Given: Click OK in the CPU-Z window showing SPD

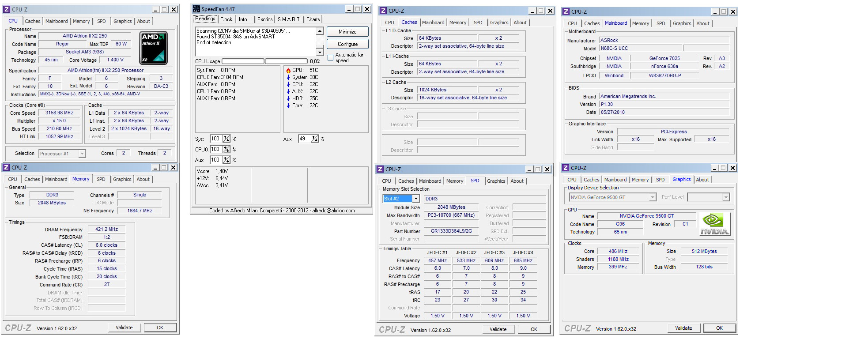Looking at the screenshot, I should tap(534, 329).
